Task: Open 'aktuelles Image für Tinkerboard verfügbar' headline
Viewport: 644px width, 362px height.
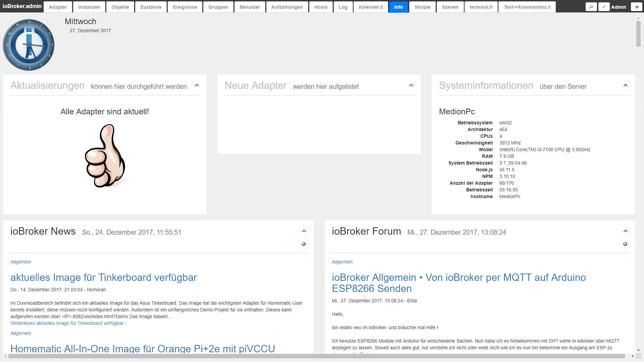Action: point(104,278)
